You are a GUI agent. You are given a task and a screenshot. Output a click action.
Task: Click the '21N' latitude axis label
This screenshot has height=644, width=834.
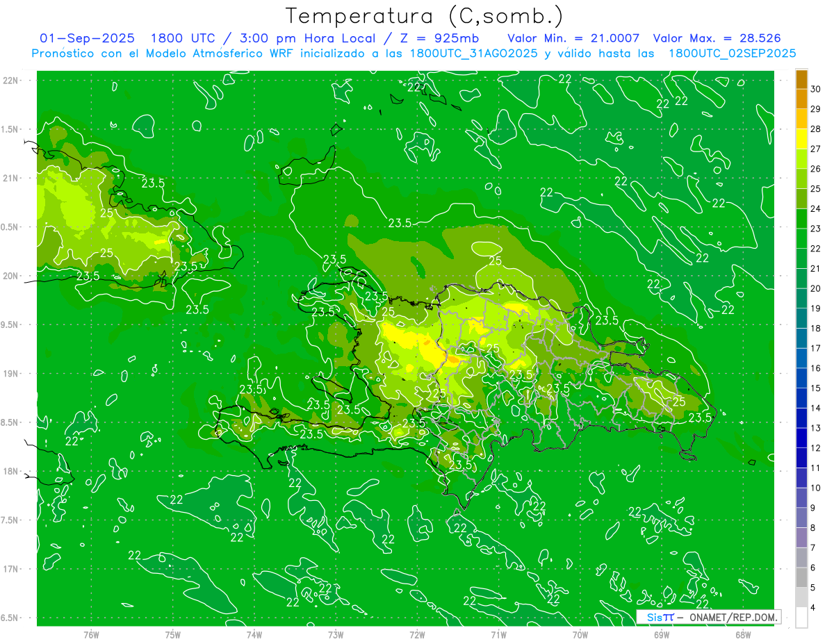(10, 178)
